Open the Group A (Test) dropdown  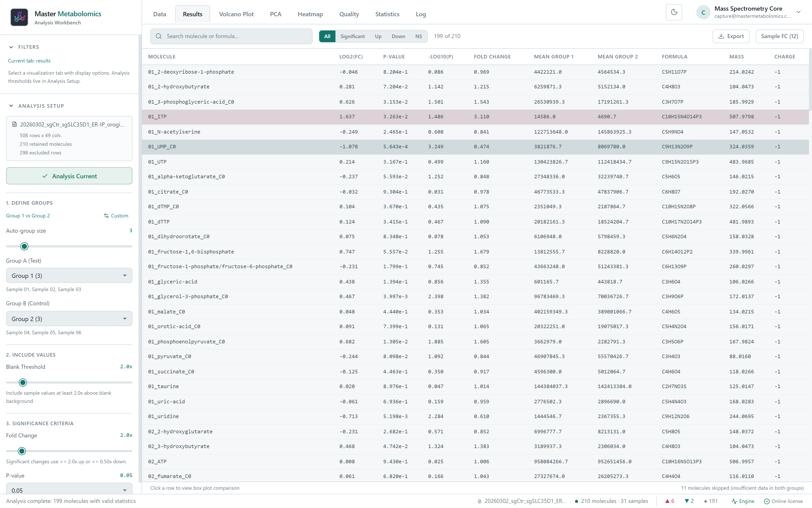[x=69, y=276]
